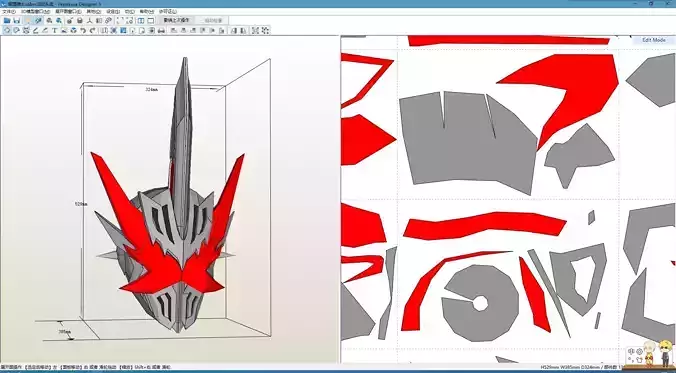Click the selection marquee icon in top toolbar

tap(120, 21)
